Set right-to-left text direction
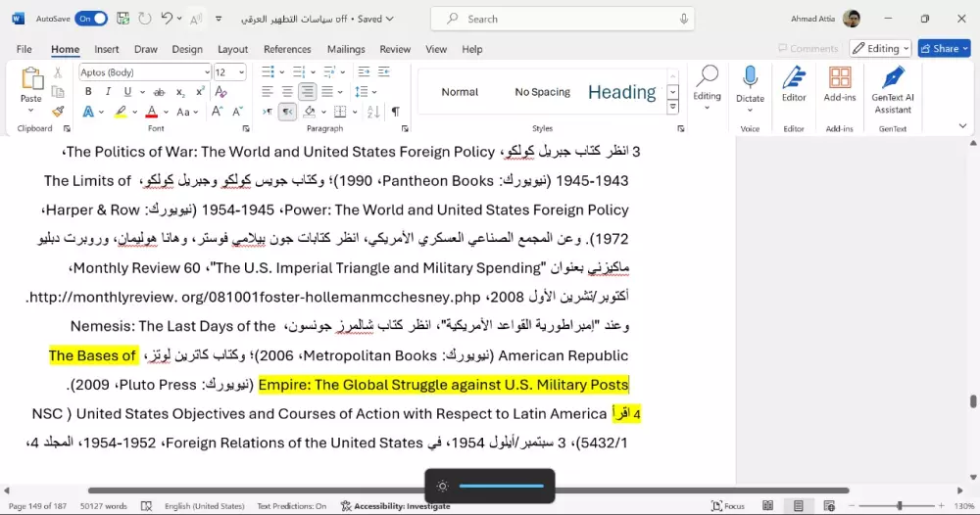980x515 pixels. [287, 112]
